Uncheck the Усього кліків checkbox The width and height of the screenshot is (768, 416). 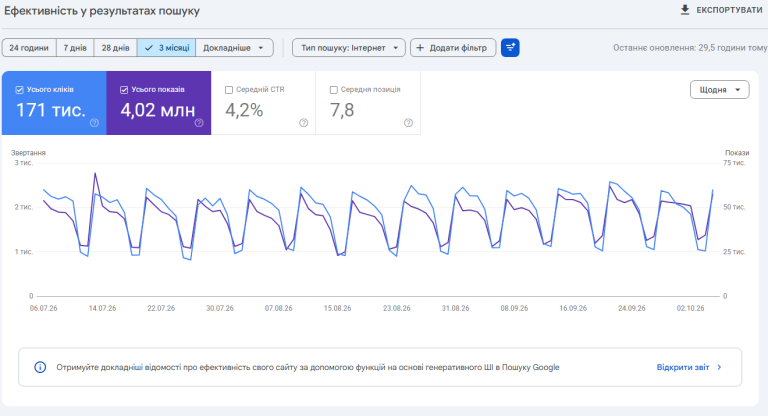click(x=20, y=90)
